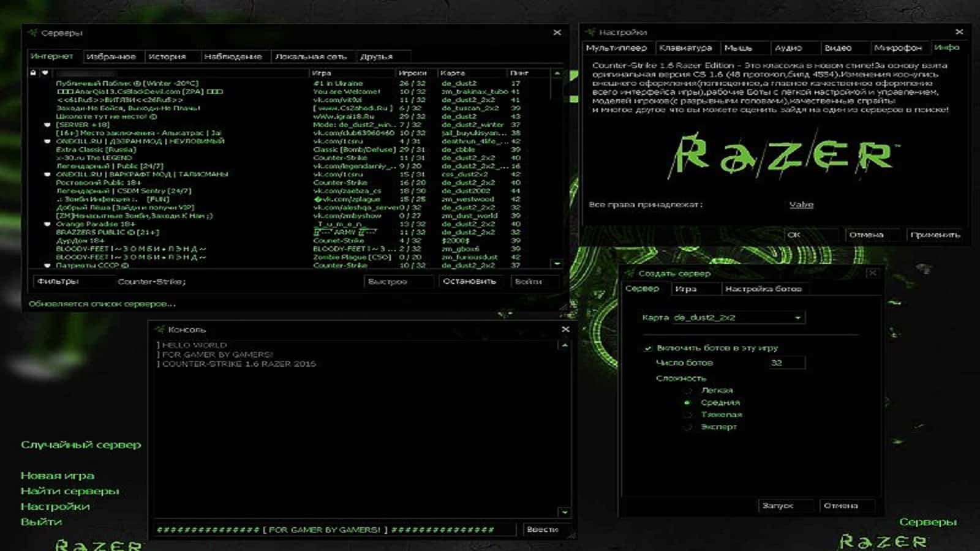The width and height of the screenshot is (980, 551).
Task: Click the console command input field
Action: (x=336, y=530)
